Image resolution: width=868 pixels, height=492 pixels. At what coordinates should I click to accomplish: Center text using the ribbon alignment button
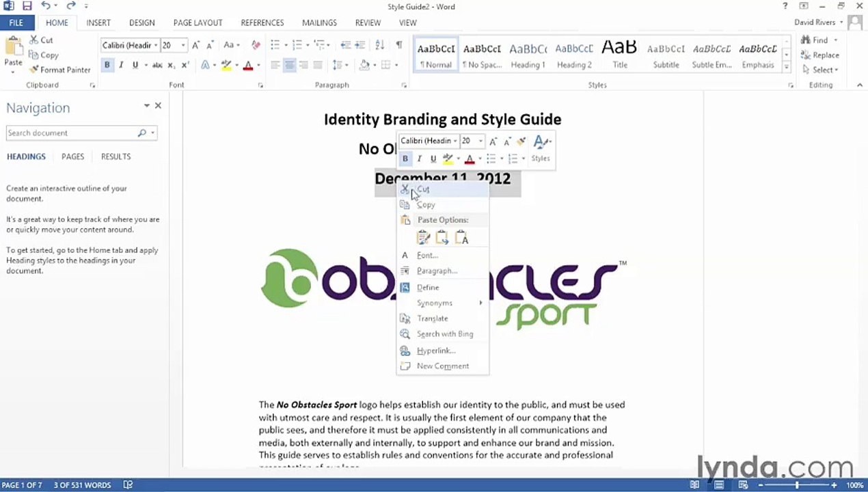tap(289, 65)
